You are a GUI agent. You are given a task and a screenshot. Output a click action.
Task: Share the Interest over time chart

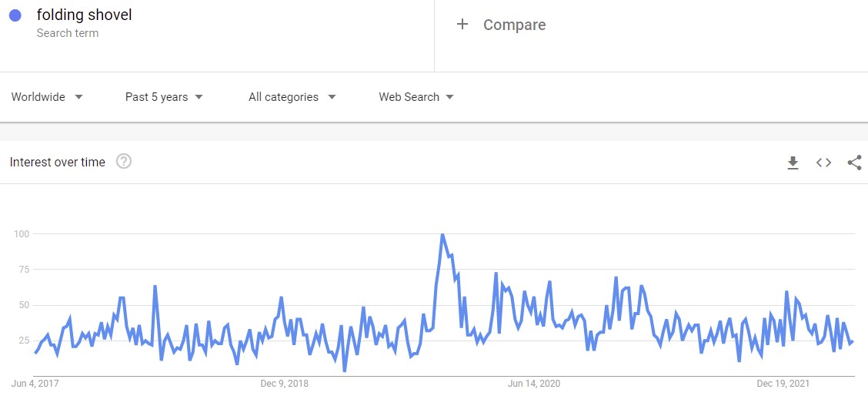tap(855, 163)
